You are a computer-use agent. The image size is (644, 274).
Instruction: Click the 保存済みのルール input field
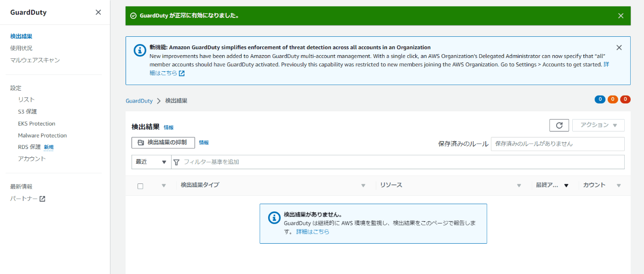pyautogui.click(x=558, y=144)
